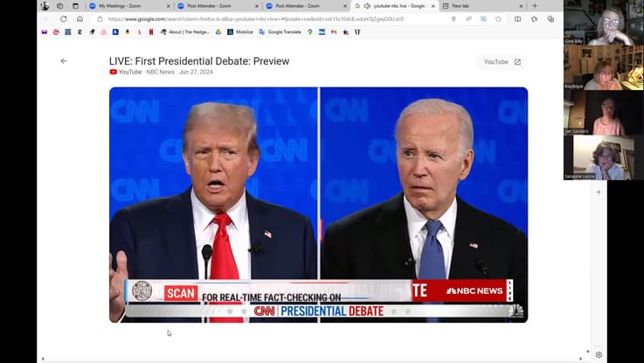644x363 pixels.
Task: Go to the browser home page icon
Action: [x=80, y=19]
